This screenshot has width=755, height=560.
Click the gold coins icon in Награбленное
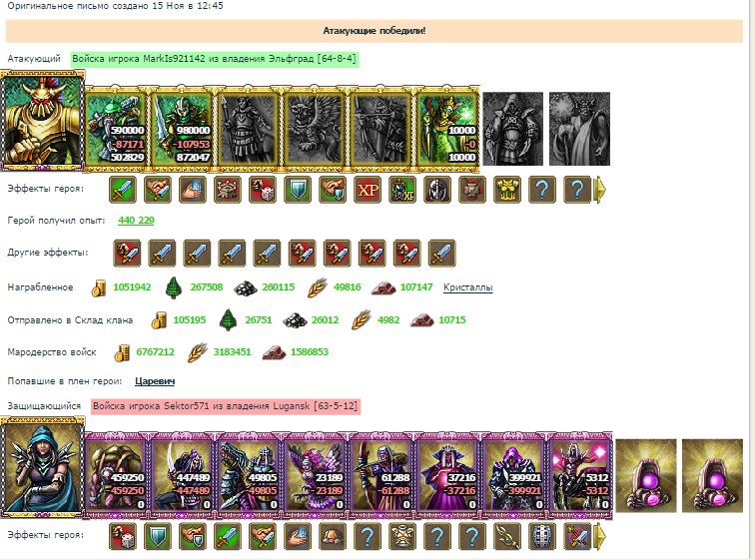point(98,287)
